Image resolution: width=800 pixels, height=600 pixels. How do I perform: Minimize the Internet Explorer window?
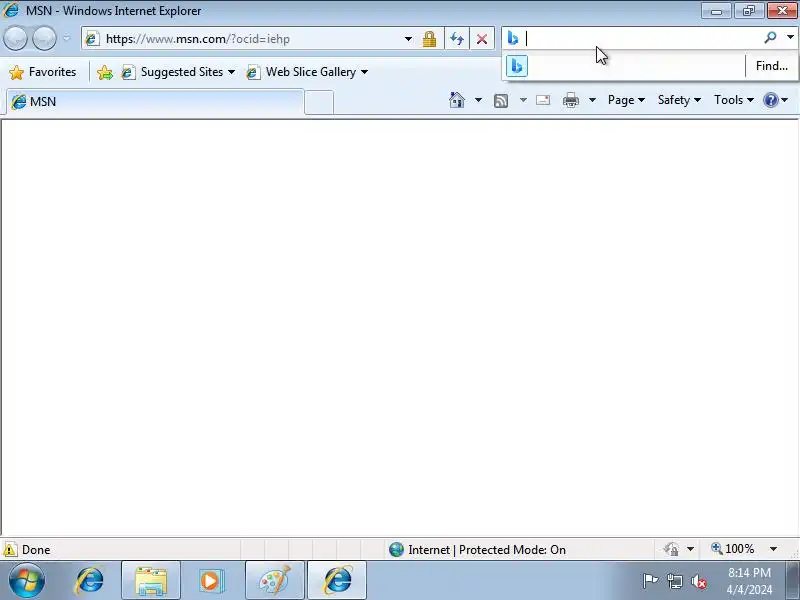(716, 11)
